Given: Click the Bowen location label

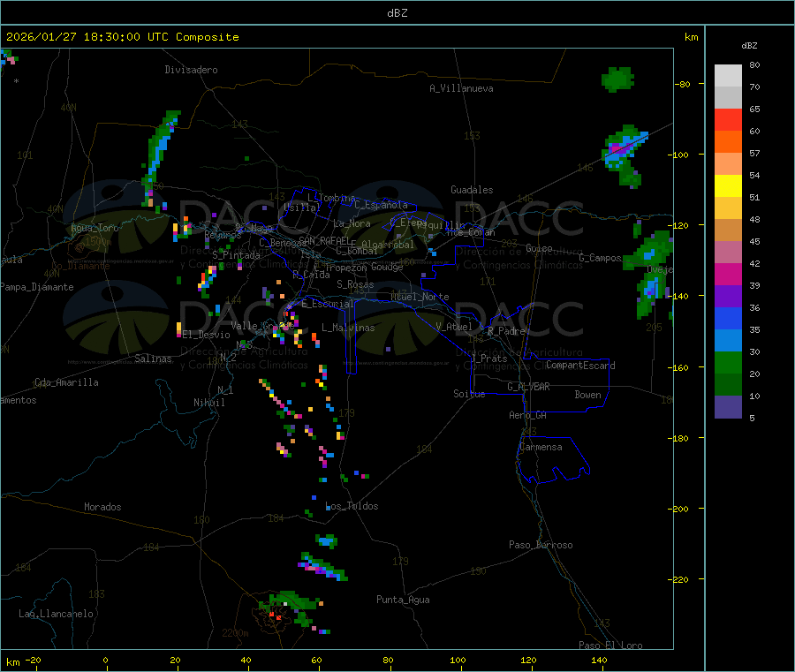Looking at the screenshot, I should point(587,395).
